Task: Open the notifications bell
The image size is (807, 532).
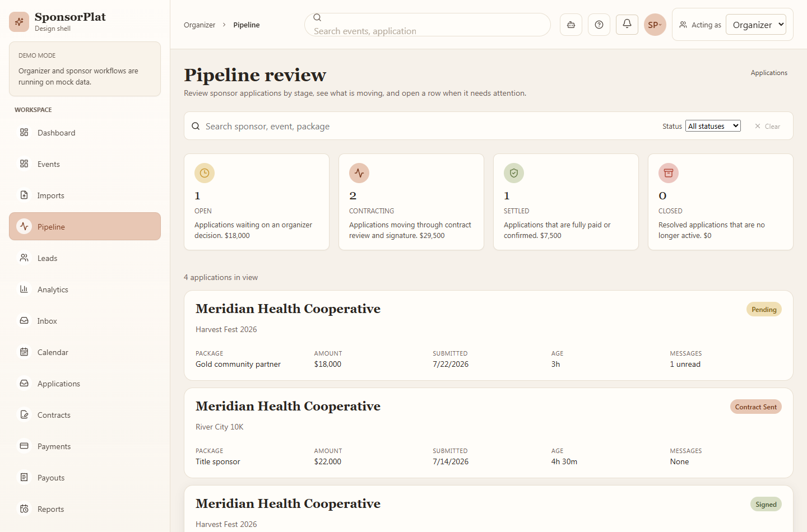Action: click(x=627, y=24)
